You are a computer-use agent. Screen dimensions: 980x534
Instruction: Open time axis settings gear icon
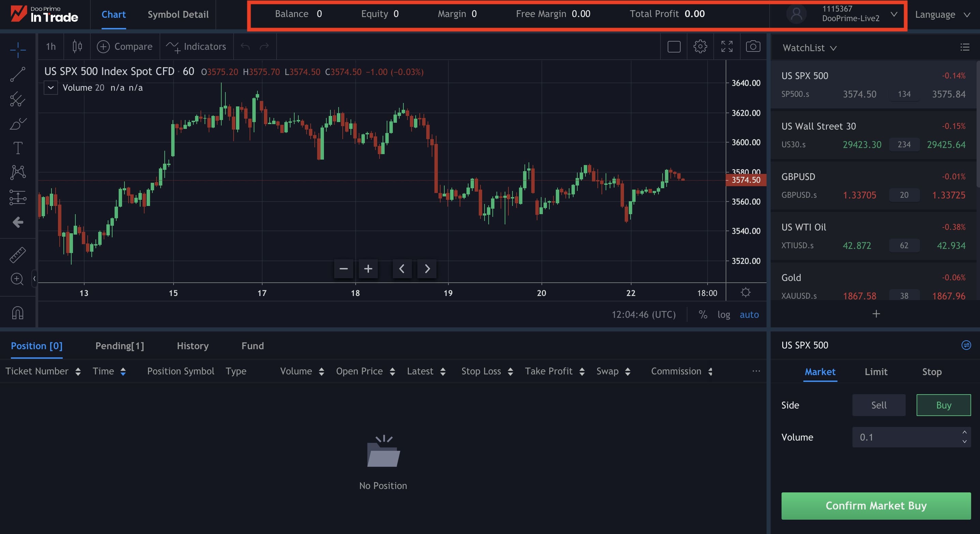point(746,292)
